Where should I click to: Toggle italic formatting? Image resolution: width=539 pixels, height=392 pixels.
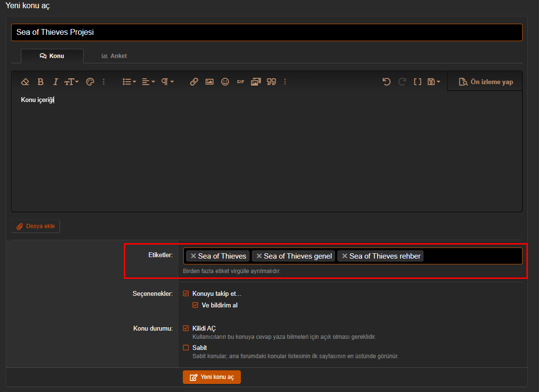point(55,82)
